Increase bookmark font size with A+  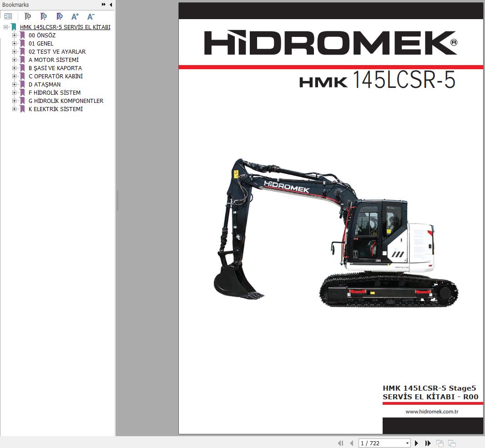75,16
